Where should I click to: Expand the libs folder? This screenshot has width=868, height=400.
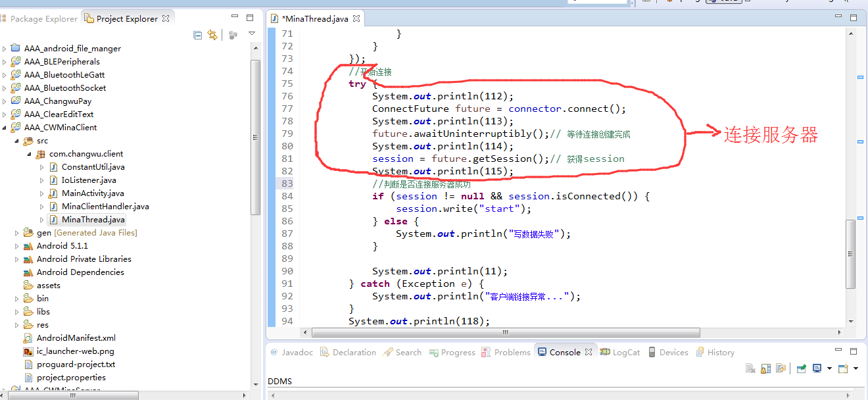(x=17, y=312)
